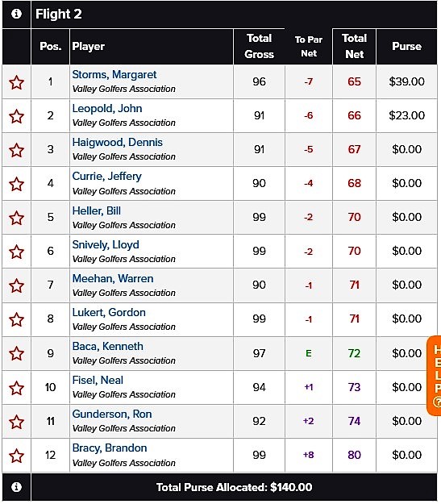Viewport: 441px width, 504px height.
Task: Click the Pos. column header
Action: [51, 46]
